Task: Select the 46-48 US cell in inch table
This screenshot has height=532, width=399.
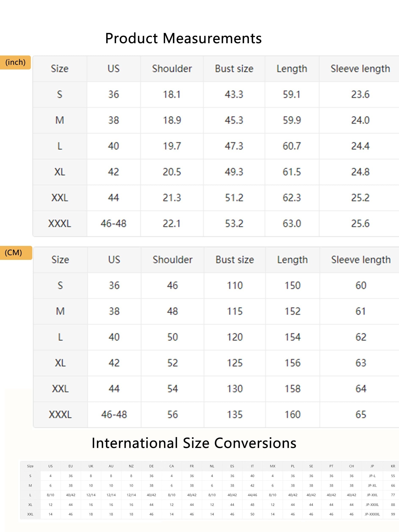Action: point(114,224)
